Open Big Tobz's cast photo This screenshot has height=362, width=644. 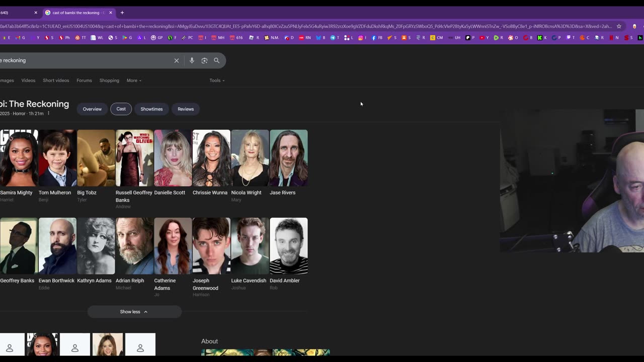[x=96, y=158]
